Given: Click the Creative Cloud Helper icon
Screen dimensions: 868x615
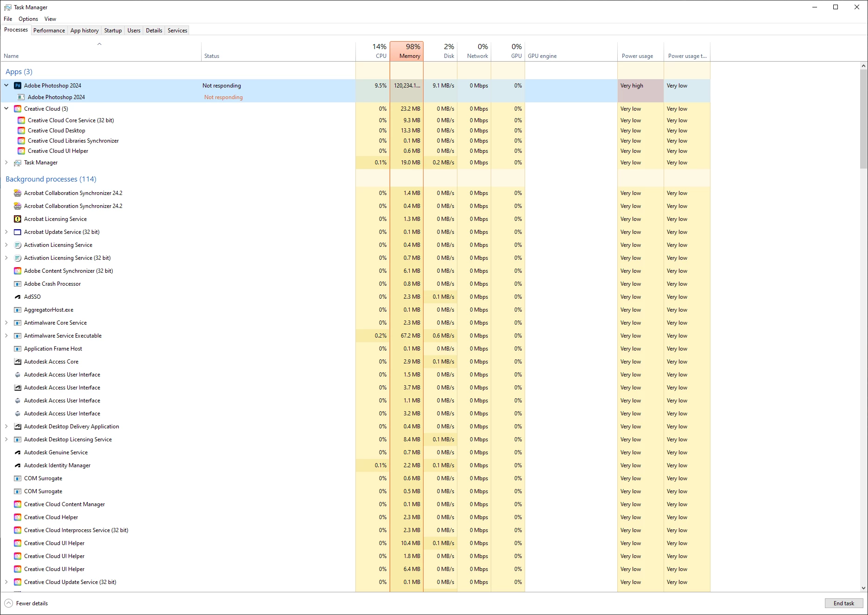Looking at the screenshot, I should tap(18, 517).
